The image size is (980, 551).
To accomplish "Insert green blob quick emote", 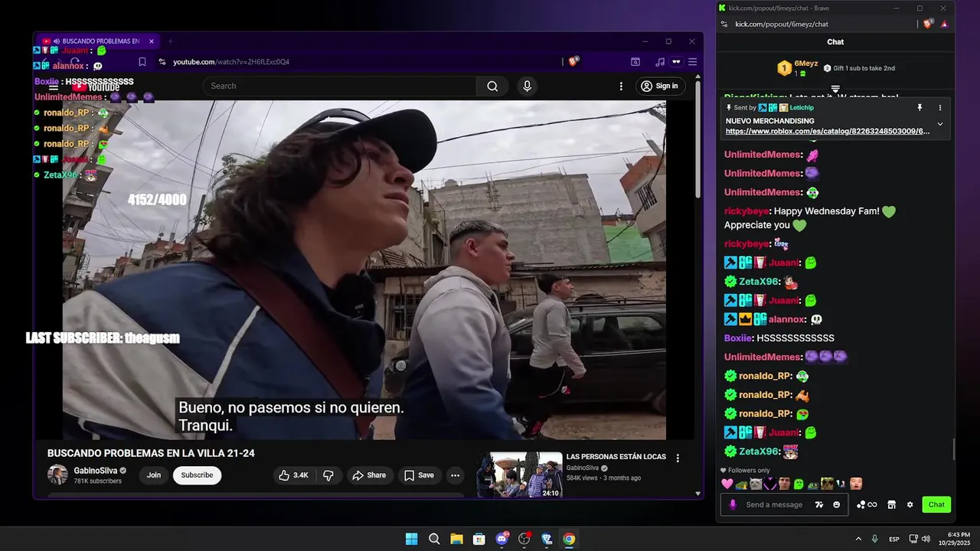I will tap(798, 484).
